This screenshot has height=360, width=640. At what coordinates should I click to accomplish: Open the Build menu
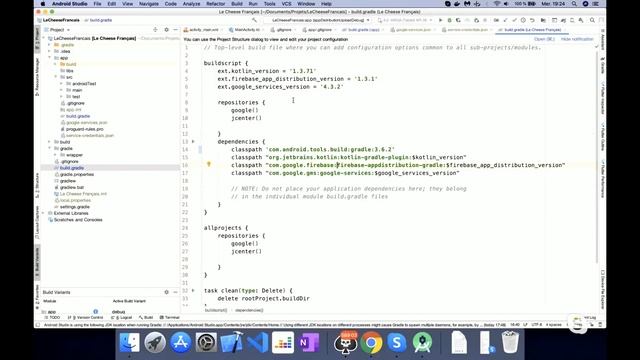(237, 4)
